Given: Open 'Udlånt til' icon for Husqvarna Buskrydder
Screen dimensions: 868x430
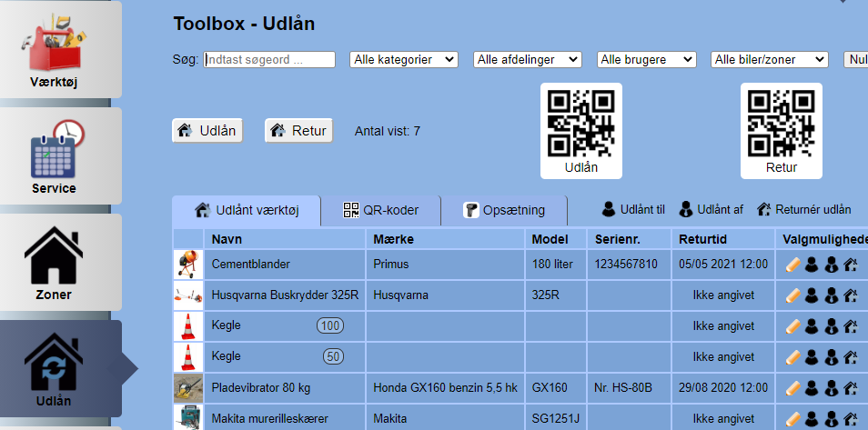Looking at the screenshot, I should coord(812,295).
